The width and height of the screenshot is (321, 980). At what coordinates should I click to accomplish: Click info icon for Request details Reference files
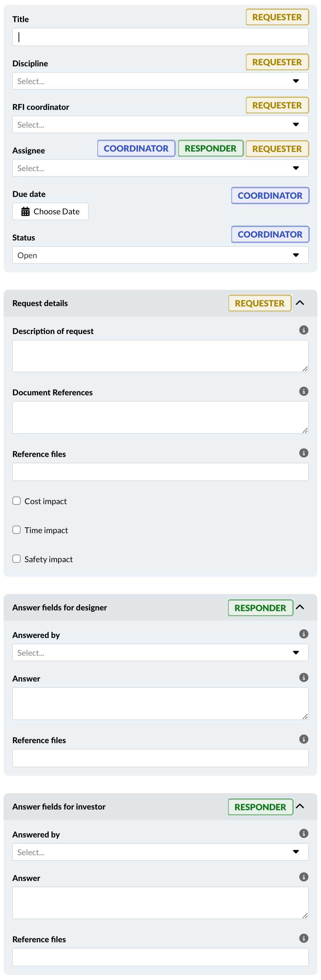tap(304, 453)
